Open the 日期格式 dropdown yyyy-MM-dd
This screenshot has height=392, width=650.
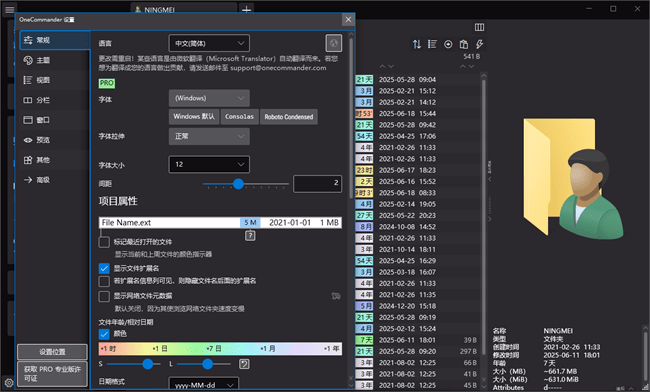tap(204, 383)
